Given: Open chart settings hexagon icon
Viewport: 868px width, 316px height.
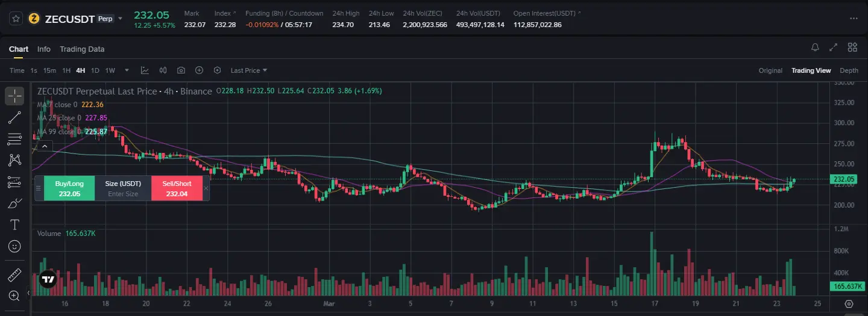Looking at the screenshot, I should 217,70.
